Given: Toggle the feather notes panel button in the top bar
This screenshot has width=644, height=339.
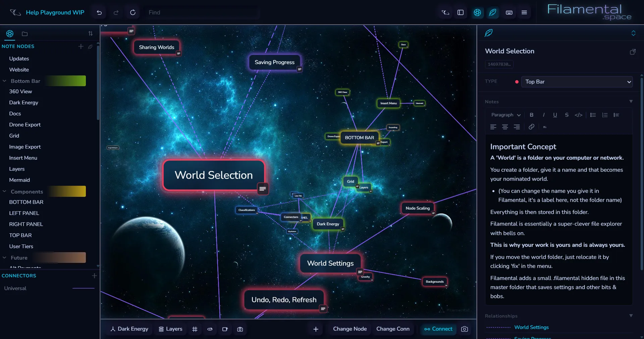Looking at the screenshot, I should [493, 12].
